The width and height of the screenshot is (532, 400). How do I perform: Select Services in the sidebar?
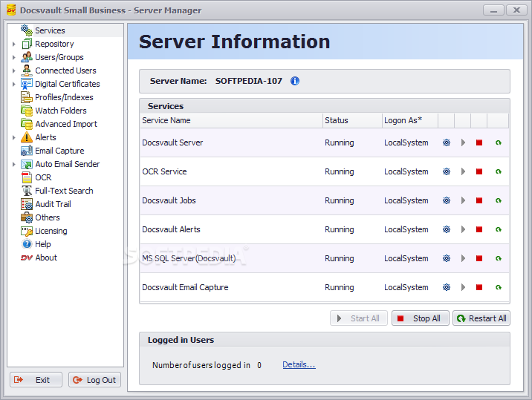click(50, 30)
